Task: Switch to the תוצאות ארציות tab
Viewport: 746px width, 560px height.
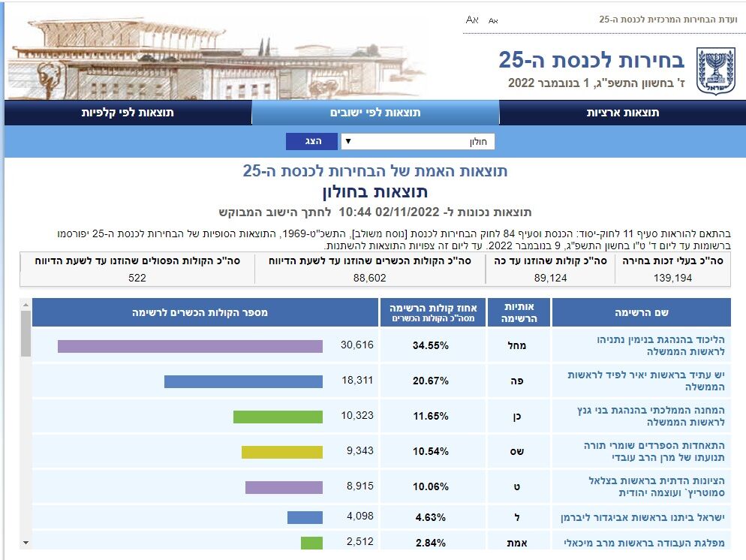Action: click(622, 113)
